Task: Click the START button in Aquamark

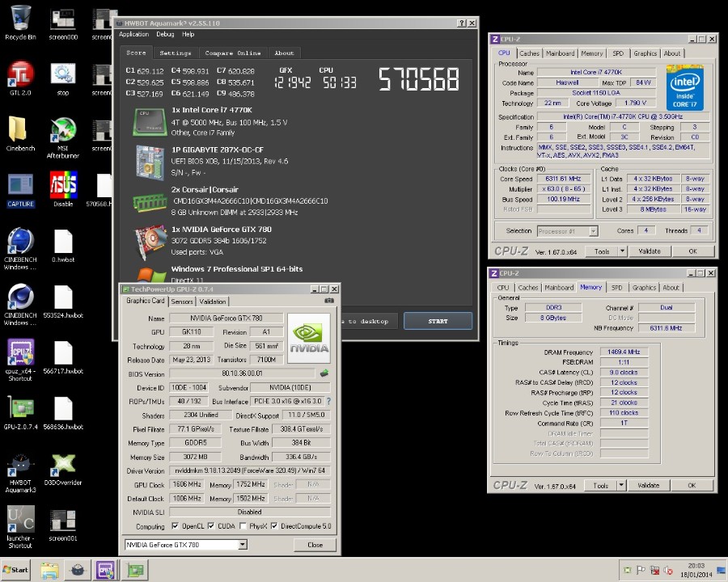Action: (438, 321)
